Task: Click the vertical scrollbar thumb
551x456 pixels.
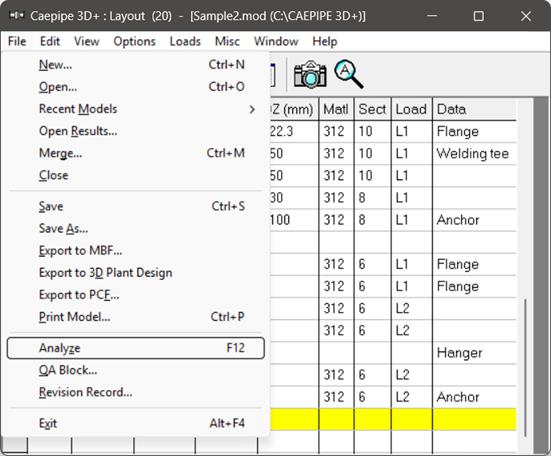Action: [526, 367]
